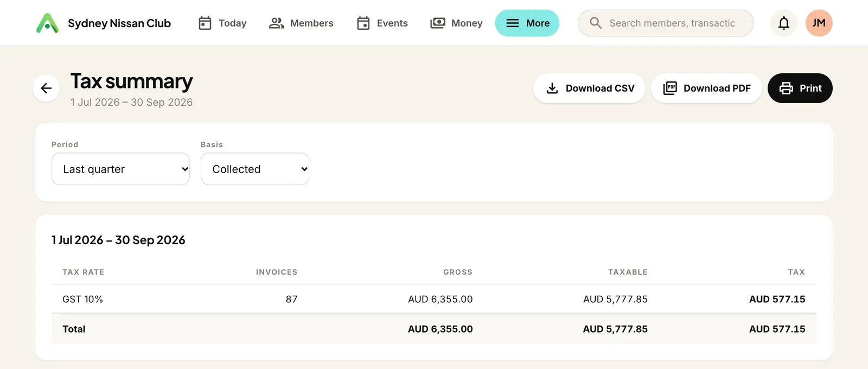Click the magnifier search icon
Image resolution: width=868 pixels, height=369 pixels.
pyautogui.click(x=596, y=23)
